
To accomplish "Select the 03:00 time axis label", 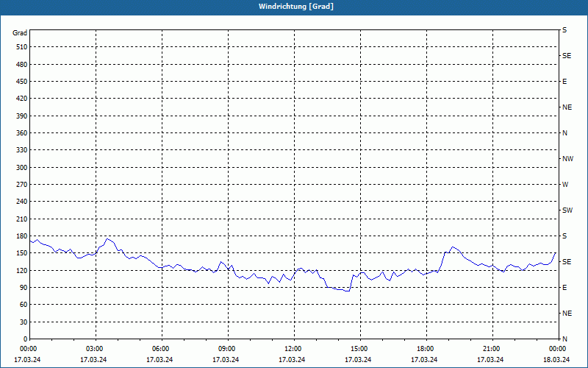I will (94, 348).
